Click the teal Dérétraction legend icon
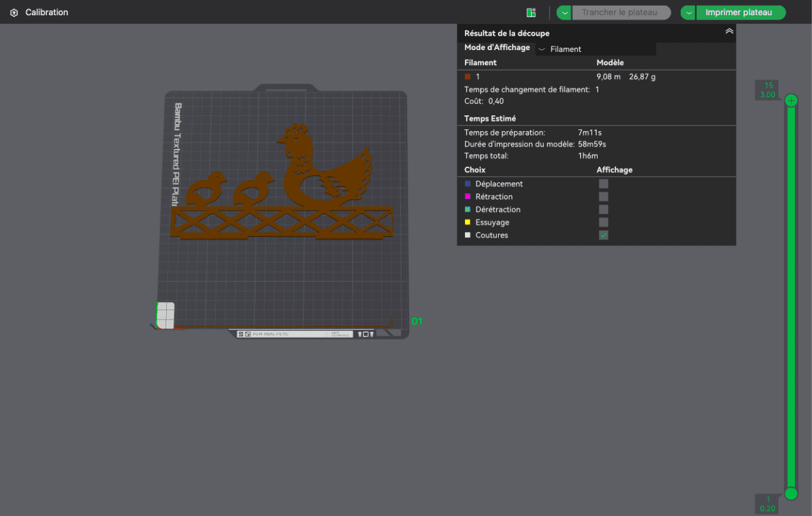 (x=468, y=210)
